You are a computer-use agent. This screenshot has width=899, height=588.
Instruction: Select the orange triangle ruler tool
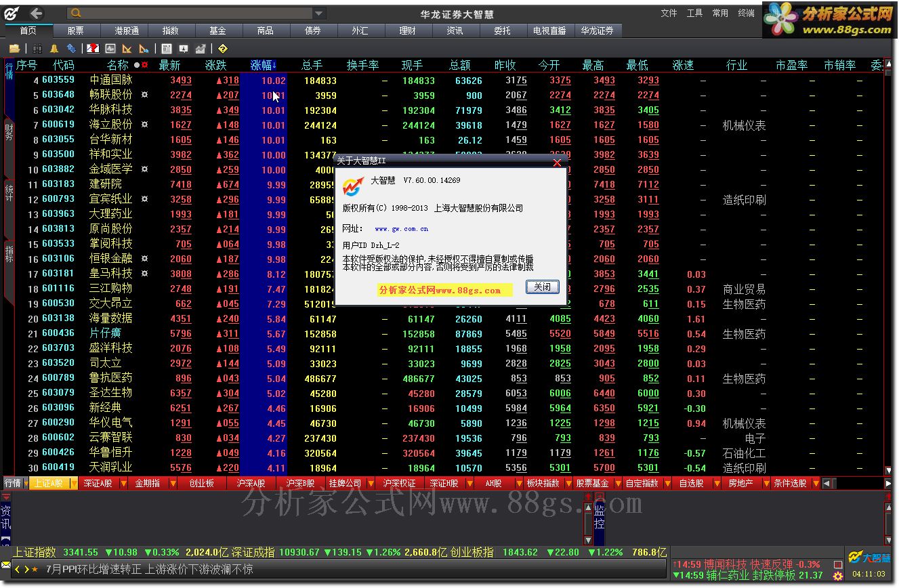pyautogui.click(x=127, y=49)
